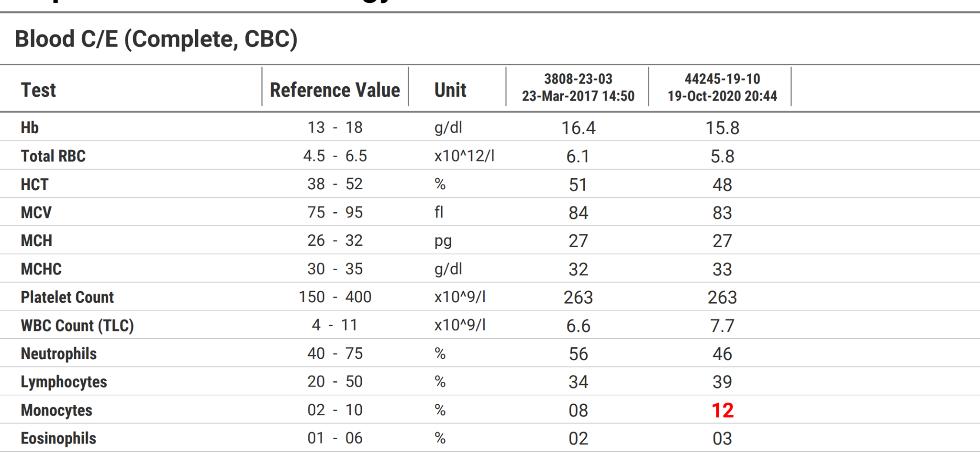The height and width of the screenshot is (468, 980).
Task: Click the red Monocytes value 12
Action: [x=722, y=411]
